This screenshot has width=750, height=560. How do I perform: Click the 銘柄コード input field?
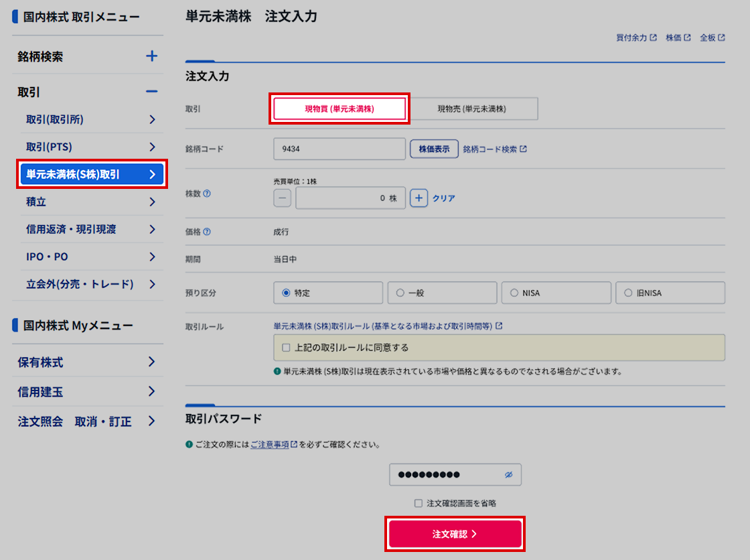pos(339,149)
